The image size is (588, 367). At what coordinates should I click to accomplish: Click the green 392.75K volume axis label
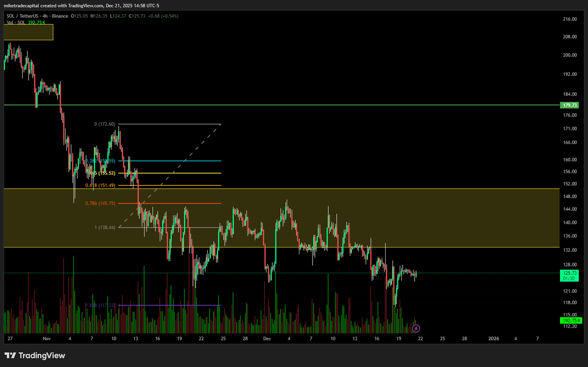point(571,320)
